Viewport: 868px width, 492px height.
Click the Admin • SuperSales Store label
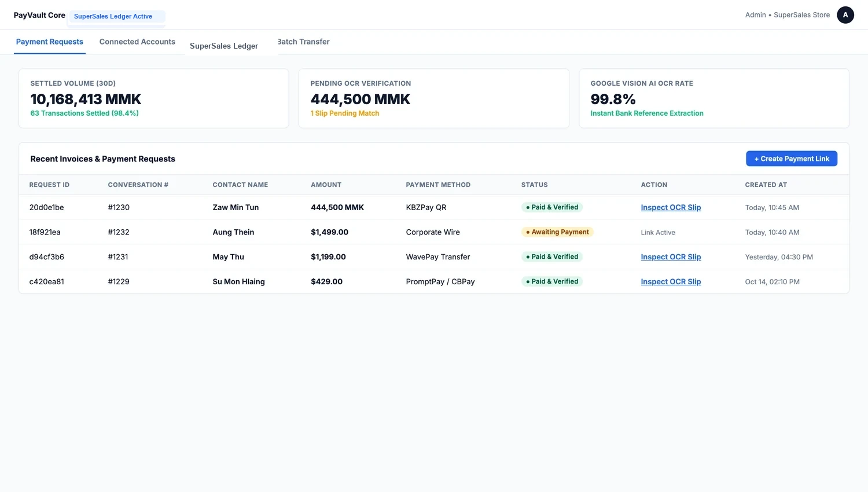[788, 15]
